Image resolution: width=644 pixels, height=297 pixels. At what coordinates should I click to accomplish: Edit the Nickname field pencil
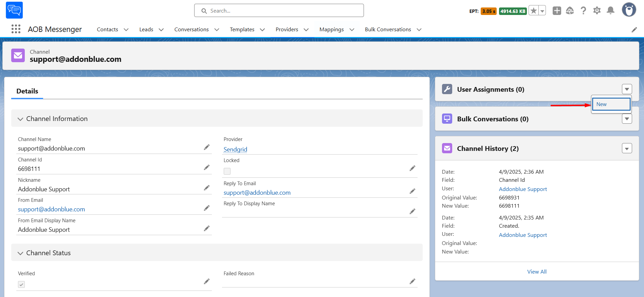point(207,188)
